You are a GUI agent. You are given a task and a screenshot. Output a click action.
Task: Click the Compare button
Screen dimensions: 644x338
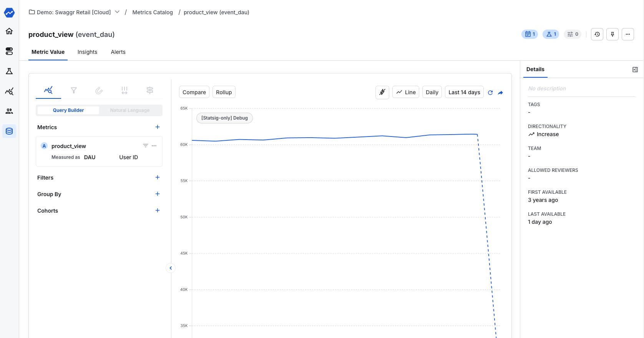tap(194, 92)
